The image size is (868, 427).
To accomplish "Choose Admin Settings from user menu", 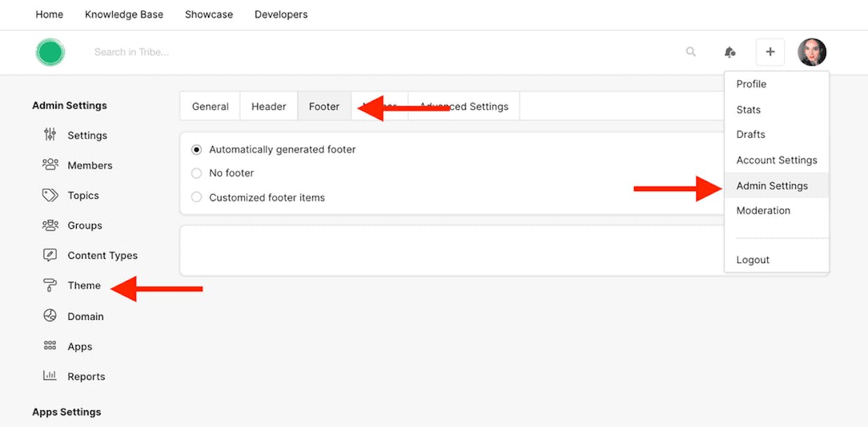I will pos(777,185).
